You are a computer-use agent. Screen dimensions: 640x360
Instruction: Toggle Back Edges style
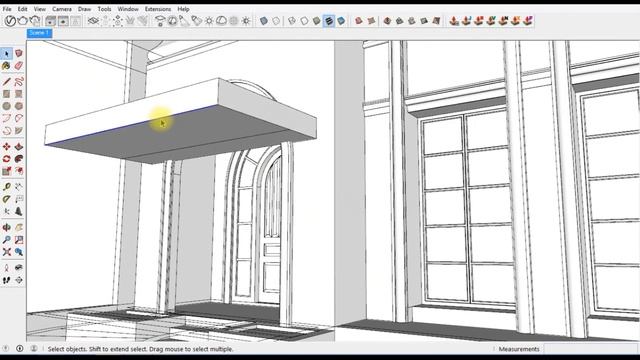[276, 21]
